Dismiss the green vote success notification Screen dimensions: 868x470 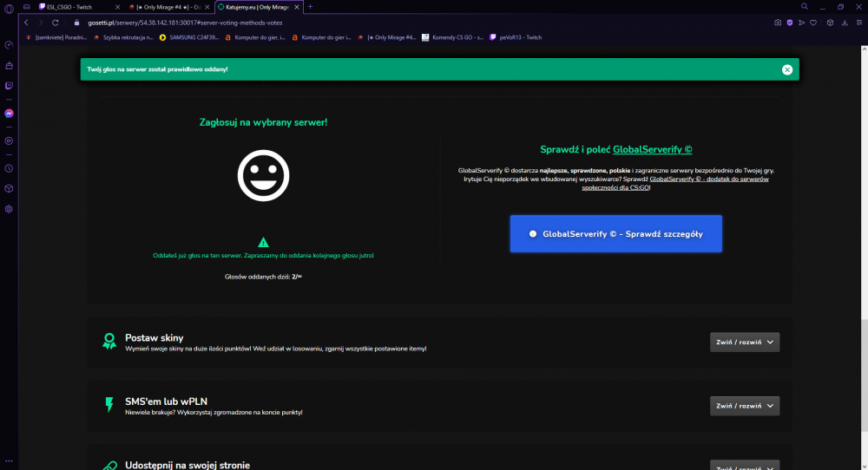point(786,69)
